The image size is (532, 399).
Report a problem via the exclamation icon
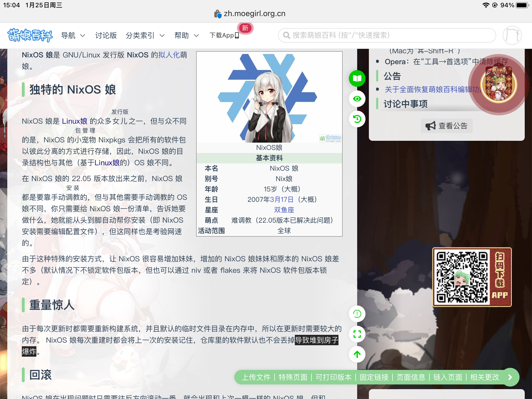click(x=357, y=314)
